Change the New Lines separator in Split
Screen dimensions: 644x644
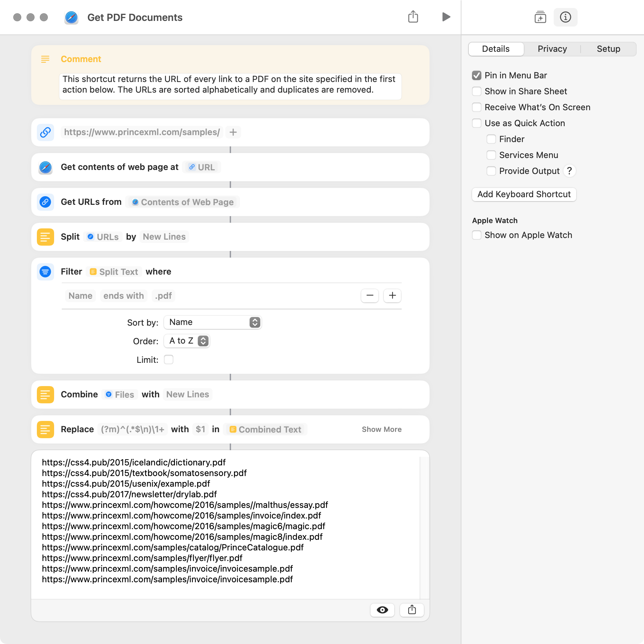point(164,237)
